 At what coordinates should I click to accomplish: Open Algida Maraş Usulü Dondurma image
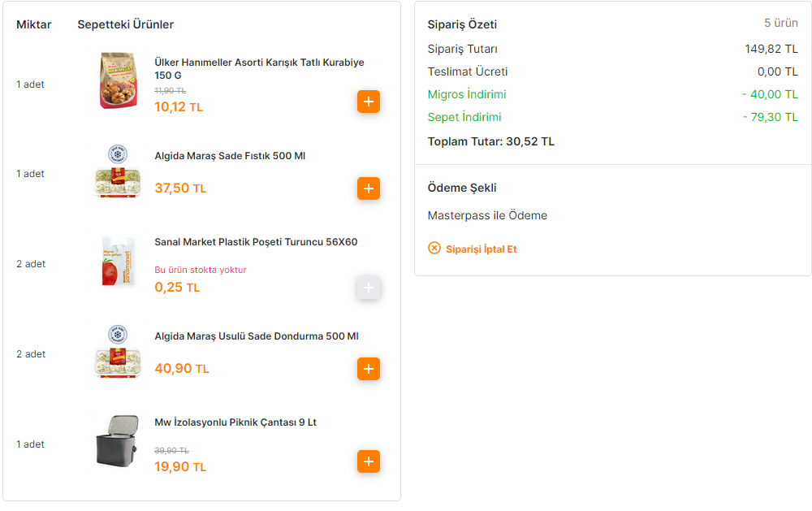(x=118, y=354)
